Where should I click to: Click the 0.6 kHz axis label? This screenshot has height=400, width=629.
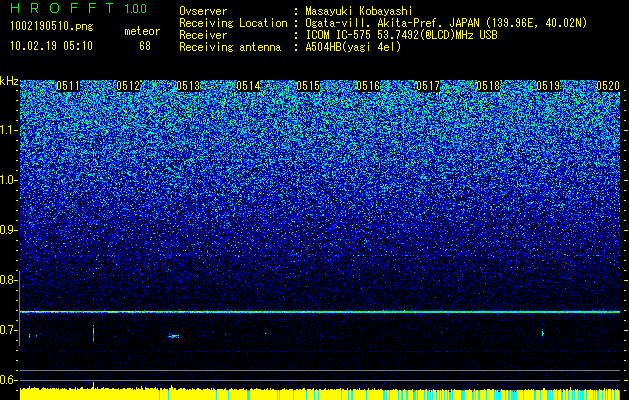point(8,380)
